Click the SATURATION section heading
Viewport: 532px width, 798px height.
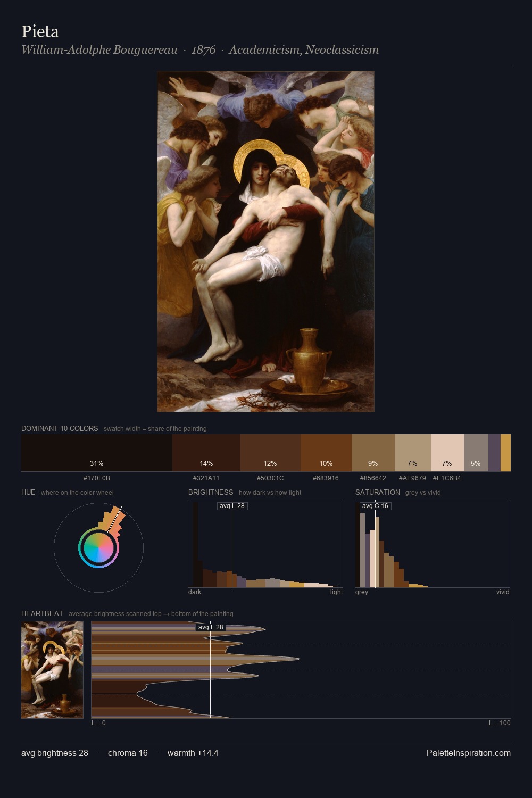click(378, 492)
